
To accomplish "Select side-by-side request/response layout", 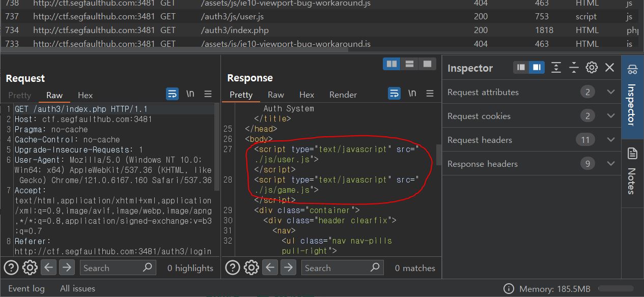I will 392,64.
